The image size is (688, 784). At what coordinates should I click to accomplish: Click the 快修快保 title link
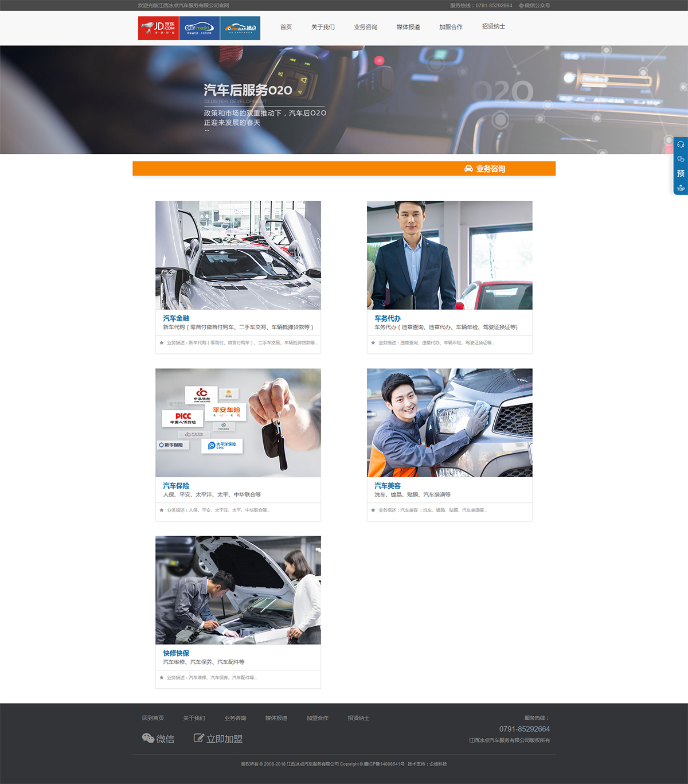pyautogui.click(x=176, y=653)
